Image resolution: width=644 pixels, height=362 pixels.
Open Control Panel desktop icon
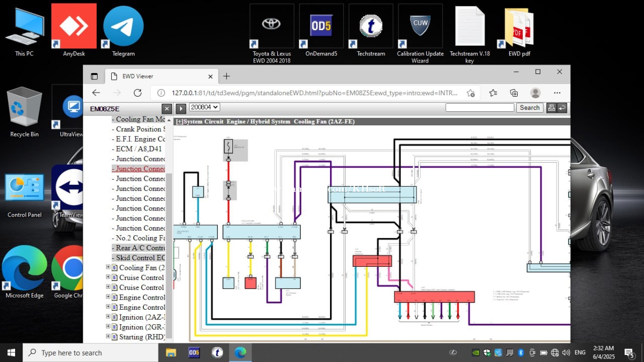tap(24, 195)
